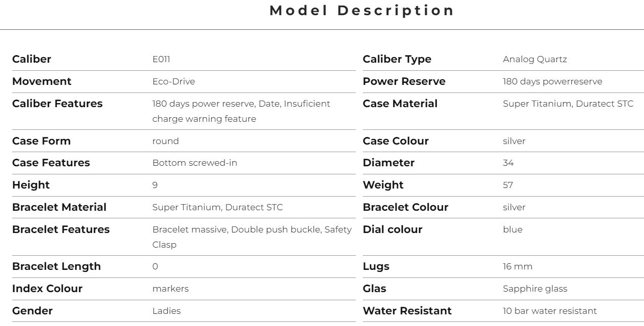
Task: Click the Dial colour blue value
Action: tap(513, 229)
